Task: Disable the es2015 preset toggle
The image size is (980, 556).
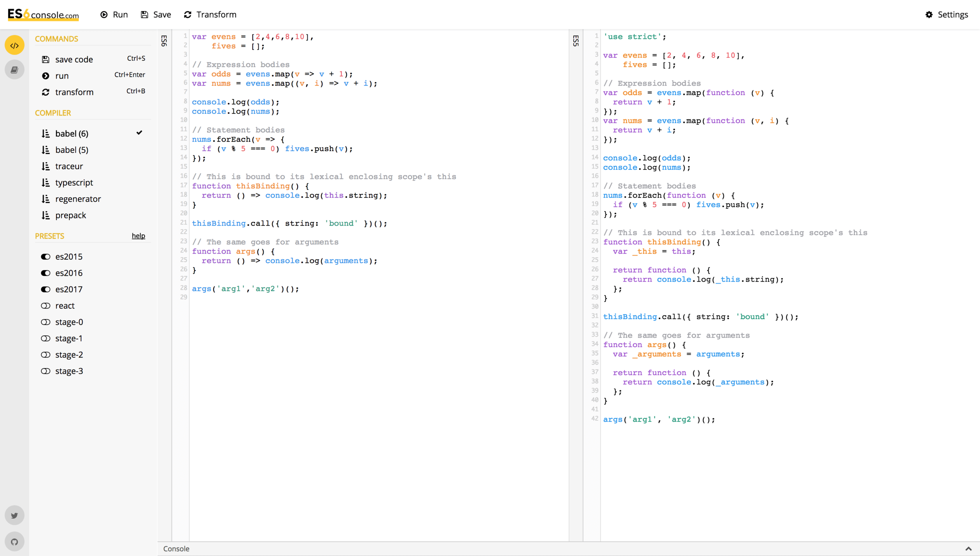Action: pos(46,257)
